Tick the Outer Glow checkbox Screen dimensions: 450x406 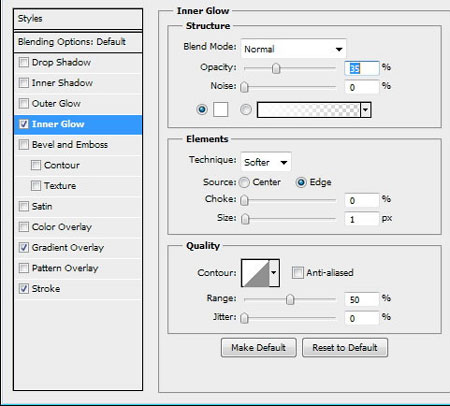24,103
